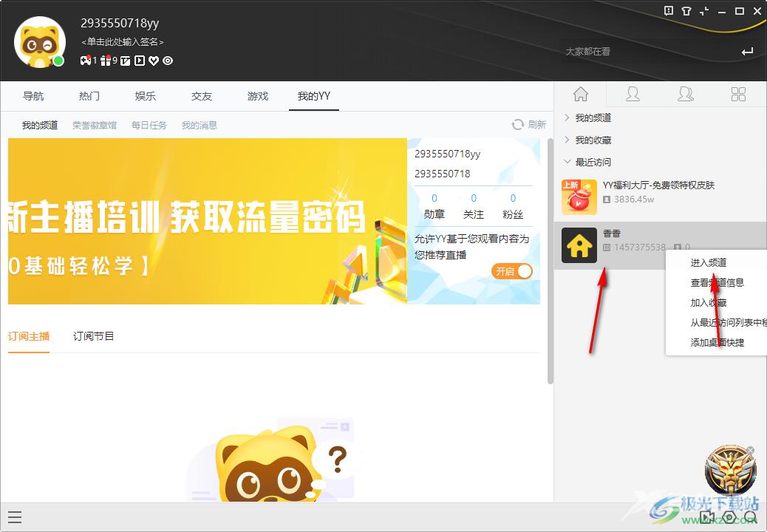The image size is (767, 532).
Task: Open the feedback message icon in title bar
Action: [x=669, y=11]
